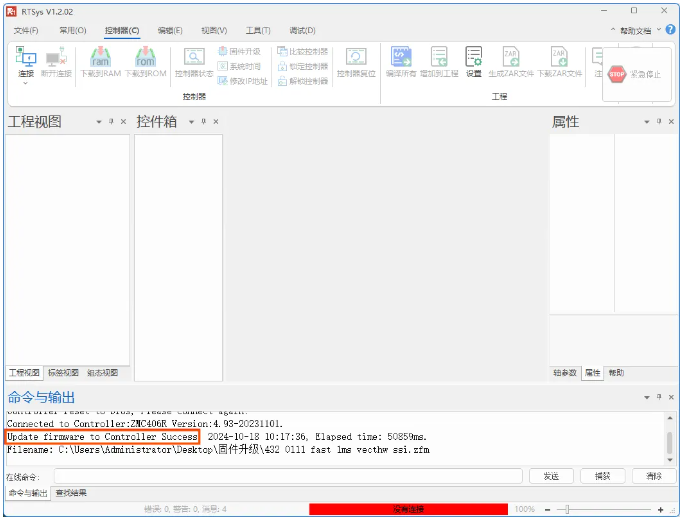Click the 在线命令 input field
685x523 pixels.
click(x=288, y=476)
